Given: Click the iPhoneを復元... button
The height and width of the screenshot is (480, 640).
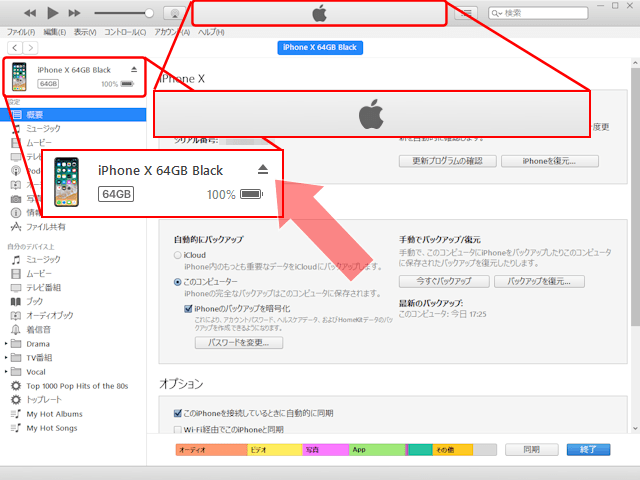Looking at the screenshot, I should click(x=550, y=161).
